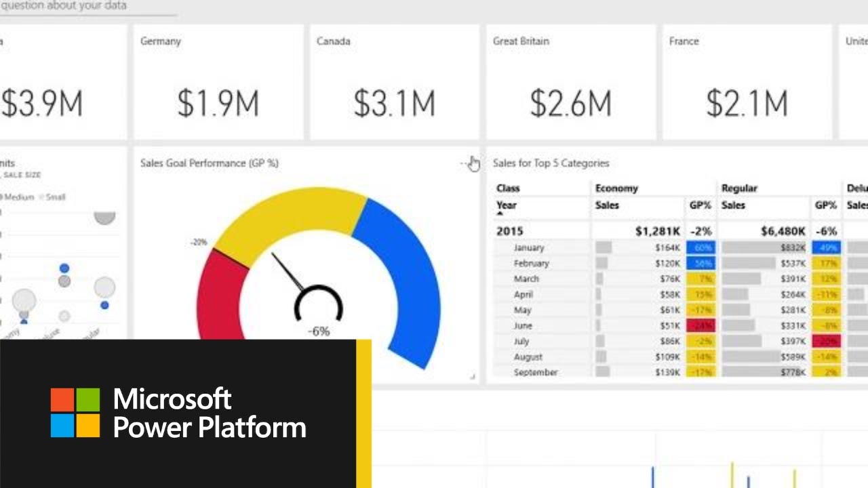Open the France $2.1M tile
Viewport: 868px width, 488px height.
[x=747, y=82]
